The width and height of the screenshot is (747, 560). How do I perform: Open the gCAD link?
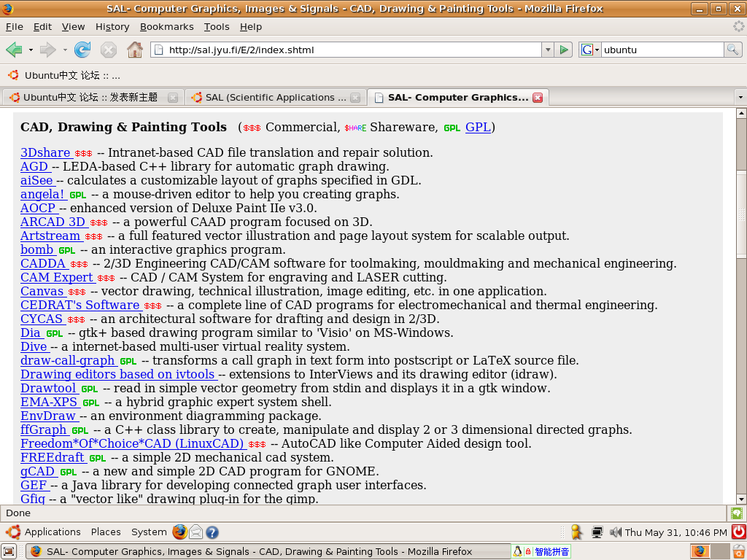[x=38, y=471]
